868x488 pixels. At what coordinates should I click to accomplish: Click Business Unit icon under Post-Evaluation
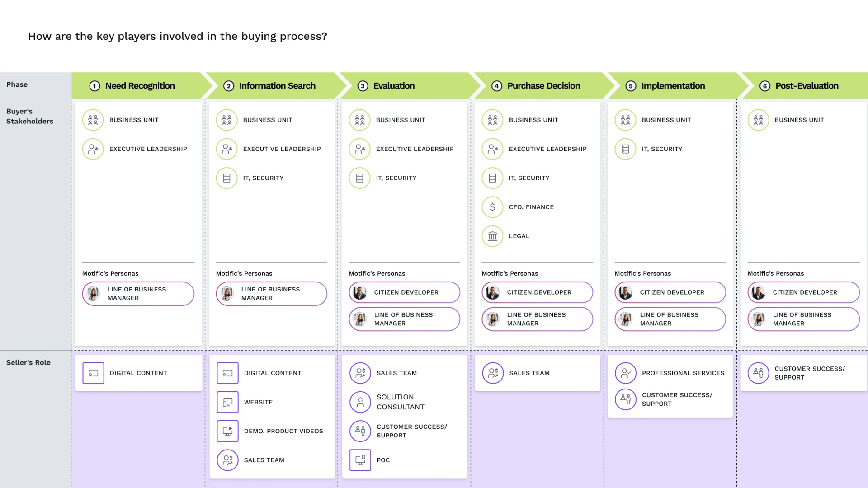758,120
